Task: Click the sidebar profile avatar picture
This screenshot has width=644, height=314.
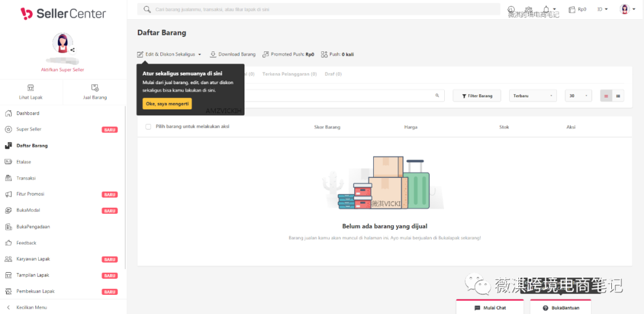Action: pos(63,43)
